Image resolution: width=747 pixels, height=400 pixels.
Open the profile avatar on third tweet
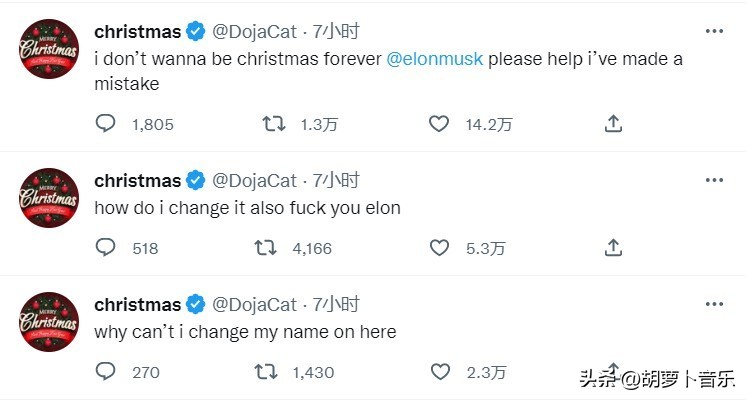pyautogui.click(x=48, y=320)
